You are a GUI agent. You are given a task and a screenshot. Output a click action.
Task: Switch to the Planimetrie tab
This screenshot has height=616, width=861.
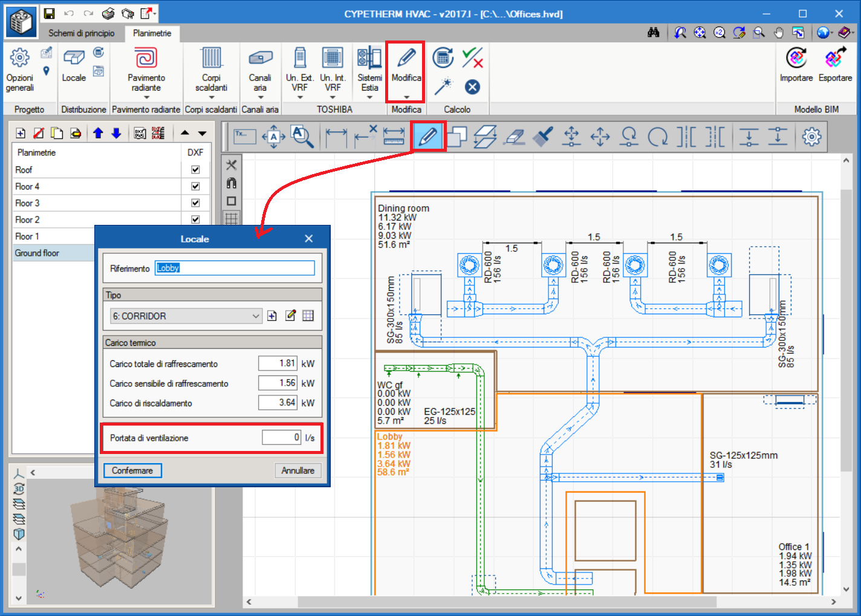152,33
